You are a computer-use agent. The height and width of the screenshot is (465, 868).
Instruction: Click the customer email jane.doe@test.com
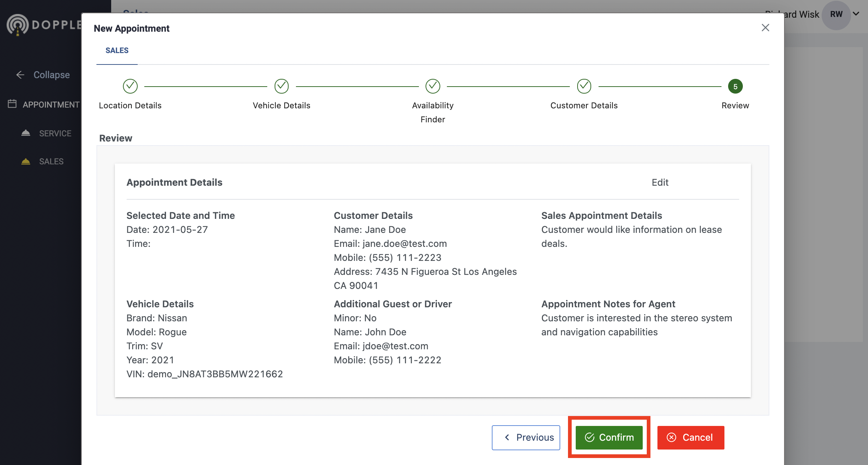(404, 244)
